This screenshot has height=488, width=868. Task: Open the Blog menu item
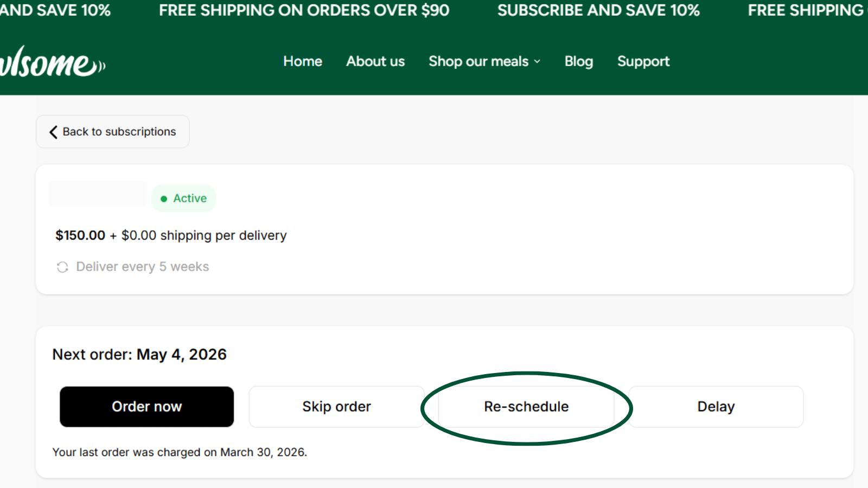(578, 61)
